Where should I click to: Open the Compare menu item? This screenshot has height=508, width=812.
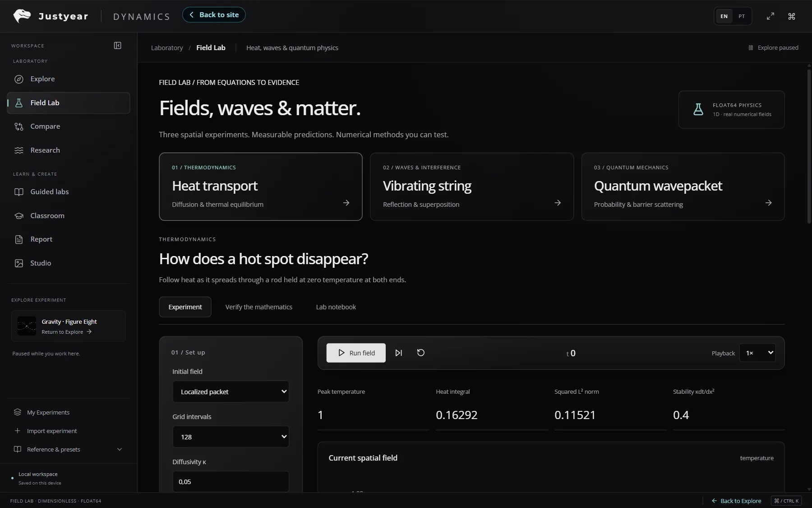[x=69, y=126]
